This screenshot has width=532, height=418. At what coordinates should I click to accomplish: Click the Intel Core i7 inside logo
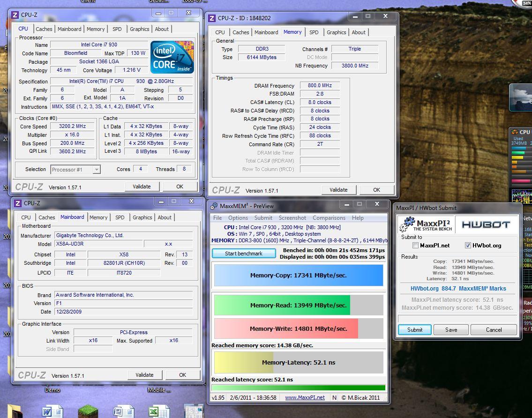coord(172,57)
